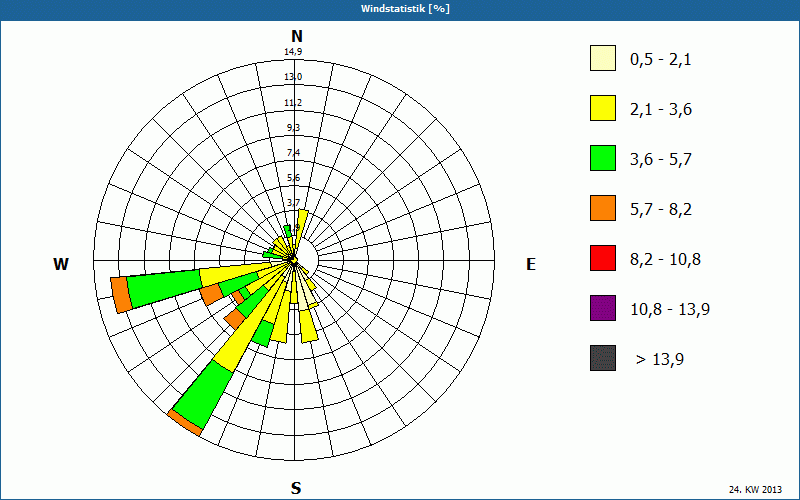
Task: Click the 0,5 - 2,1 pale yellow swatch
Action: point(603,58)
